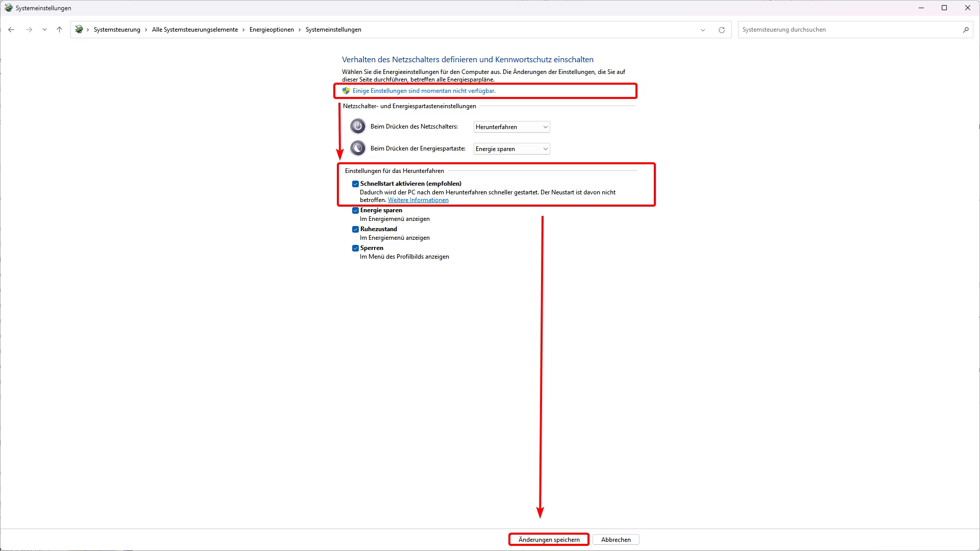Uncheck the Energie sparen checkbox

355,210
